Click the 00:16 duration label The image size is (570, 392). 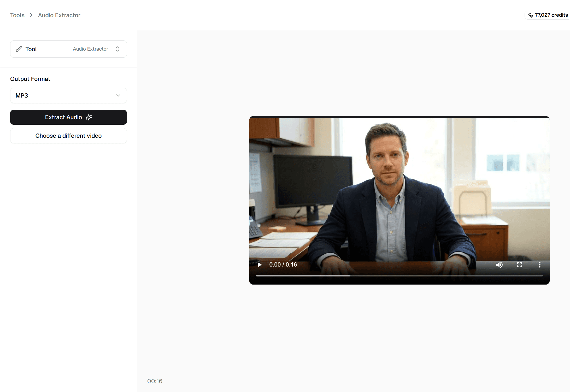coord(155,381)
